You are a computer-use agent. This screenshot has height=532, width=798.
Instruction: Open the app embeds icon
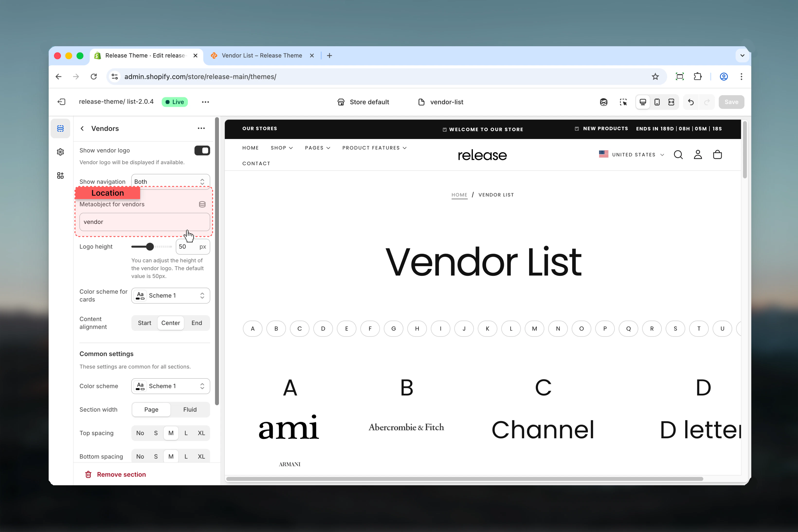60,175
